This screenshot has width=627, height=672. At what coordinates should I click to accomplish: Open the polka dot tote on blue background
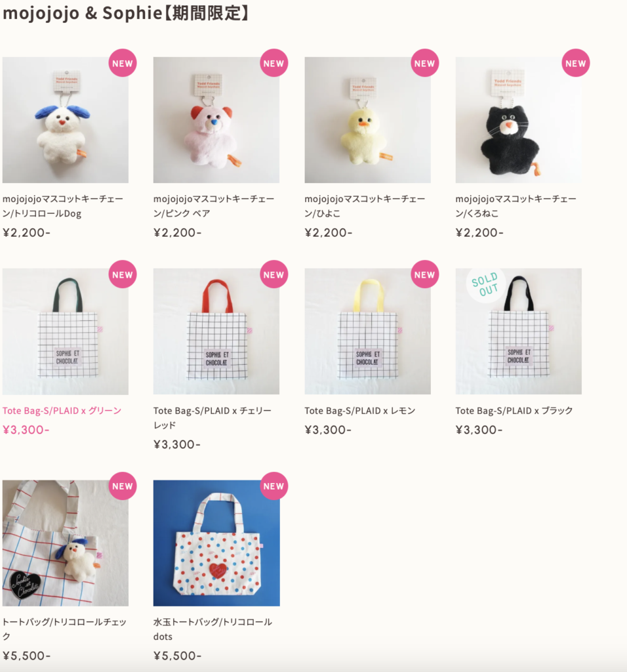(x=216, y=543)
